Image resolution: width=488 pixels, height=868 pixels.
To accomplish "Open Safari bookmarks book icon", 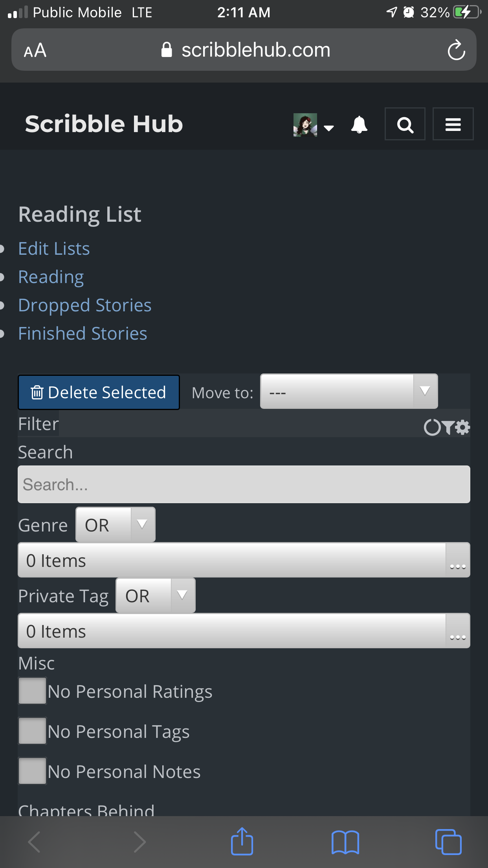I will [x=345, y=842].
